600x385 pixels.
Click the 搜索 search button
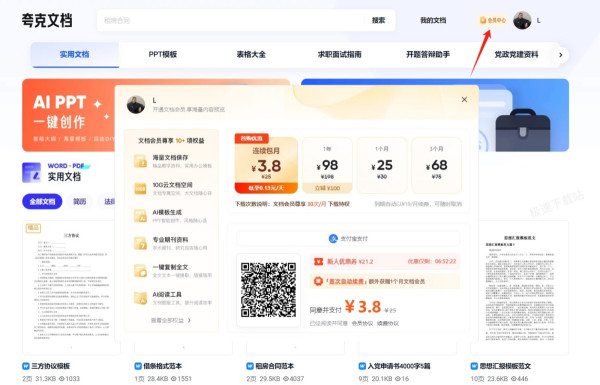(x=378, y=20)
